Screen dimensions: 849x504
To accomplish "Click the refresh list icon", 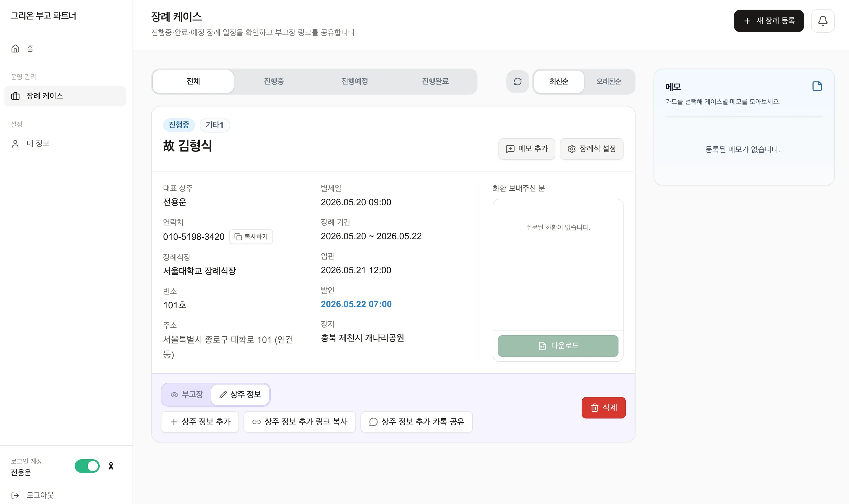I will pyautogui.click(x=517, y=82).
